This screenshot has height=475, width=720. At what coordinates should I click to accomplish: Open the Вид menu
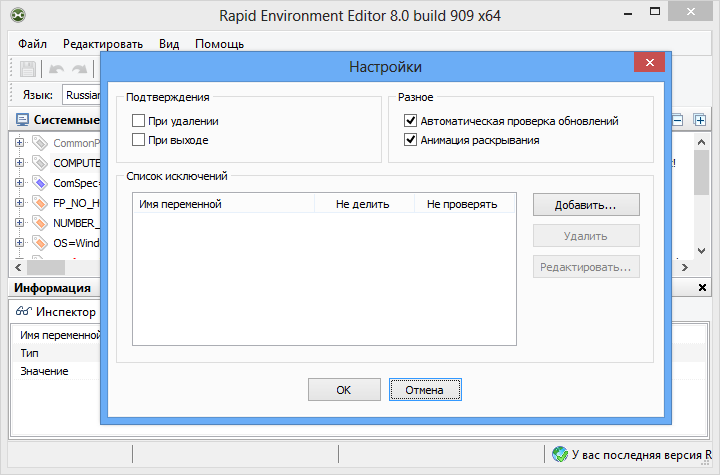coord(169,44)
